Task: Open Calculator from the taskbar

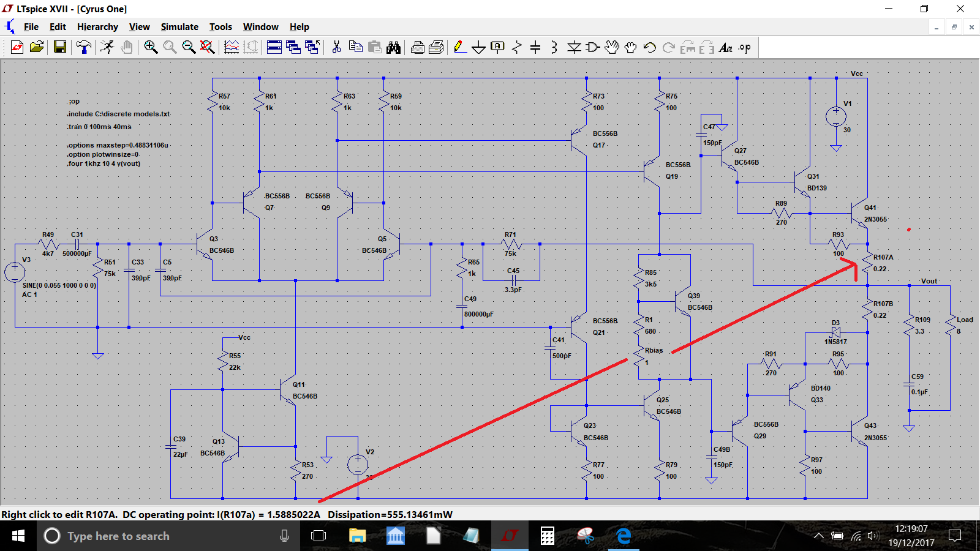Action: [x=548, y=536]
